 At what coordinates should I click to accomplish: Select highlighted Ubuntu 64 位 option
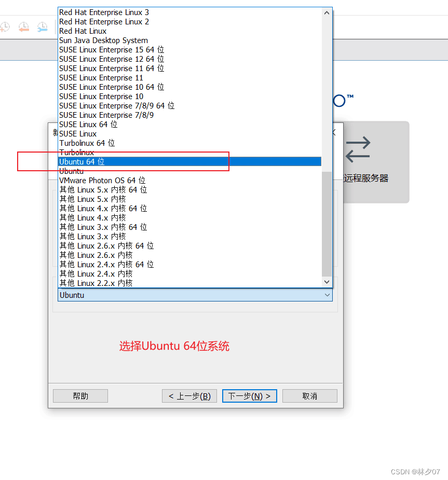189,161
